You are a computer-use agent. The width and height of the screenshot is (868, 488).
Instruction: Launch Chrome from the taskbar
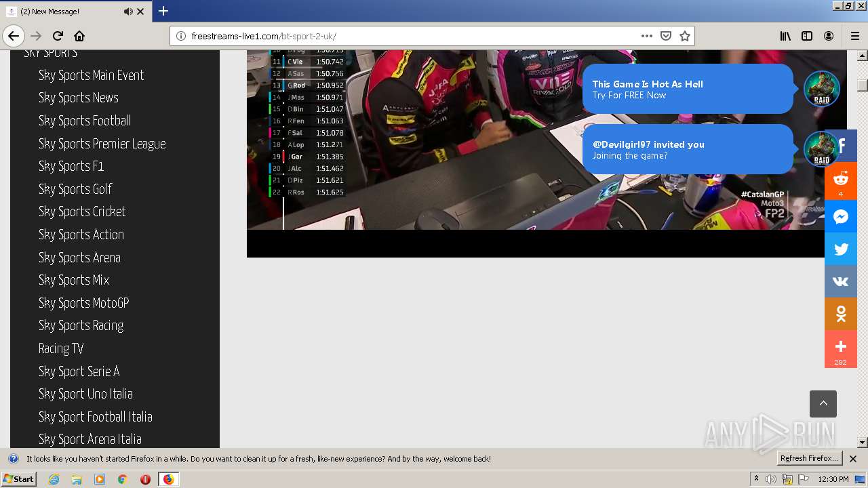pos(122,479)
